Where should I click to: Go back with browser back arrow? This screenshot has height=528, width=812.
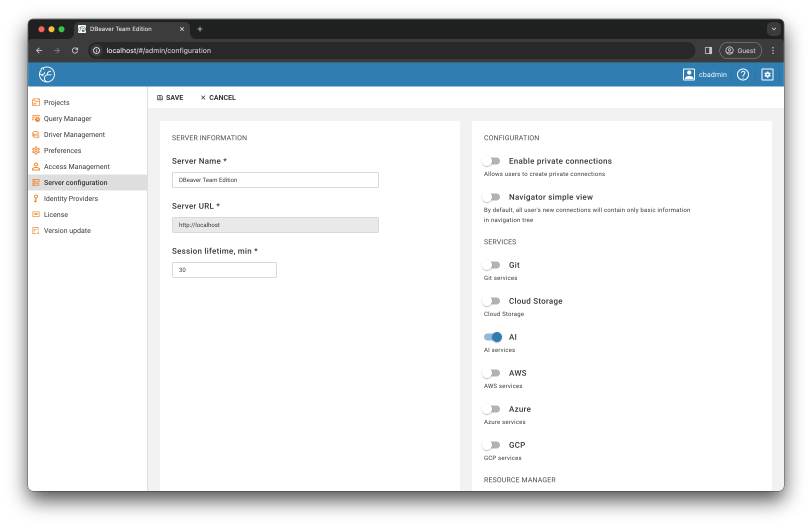(x=39, y=50)
